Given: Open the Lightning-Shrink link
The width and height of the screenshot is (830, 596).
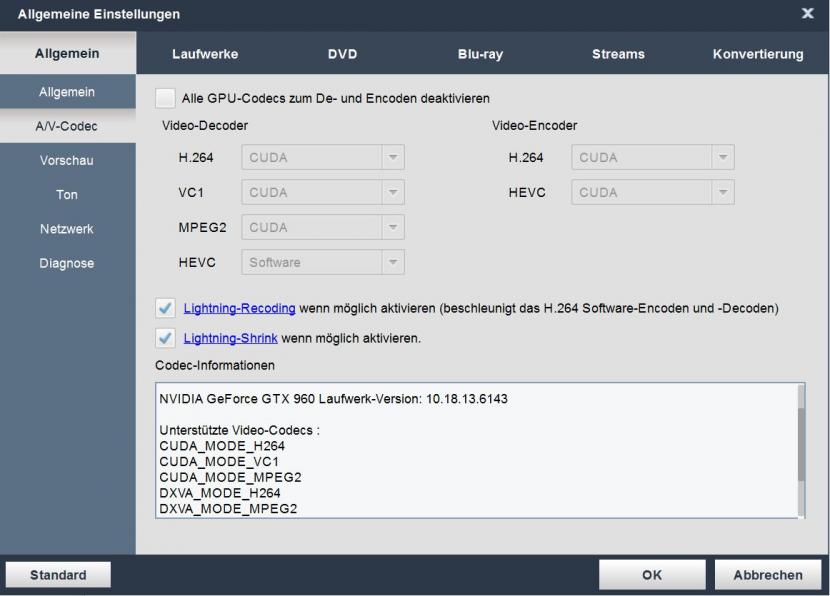Looking at the screenshot, I should [x=230, y=338].
